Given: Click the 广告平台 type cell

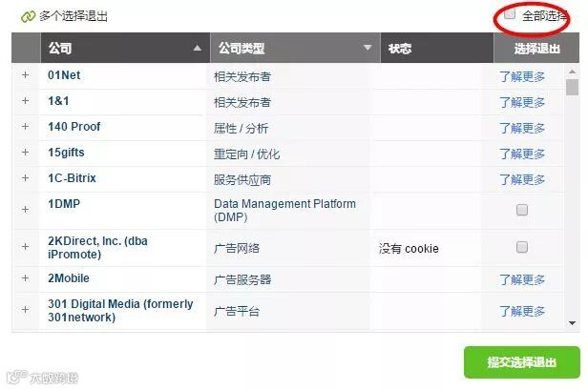Looking at the screenshot, I should pos(237,311).
